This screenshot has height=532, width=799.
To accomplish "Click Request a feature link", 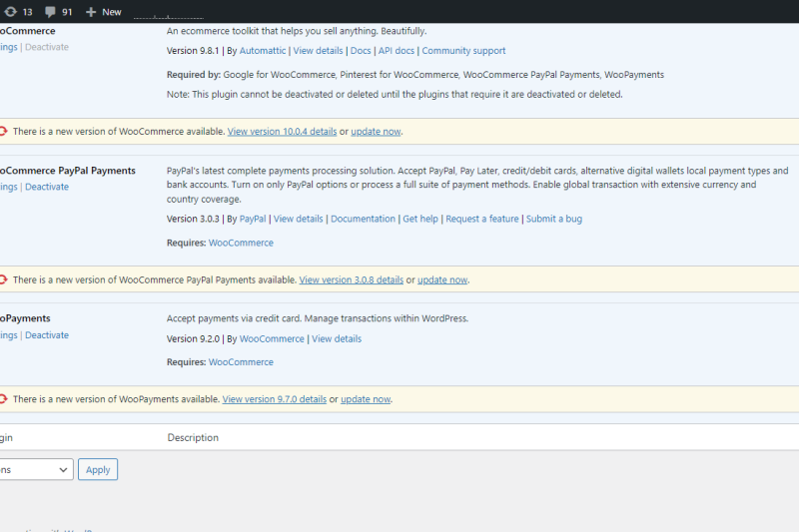I will point(482,219).
